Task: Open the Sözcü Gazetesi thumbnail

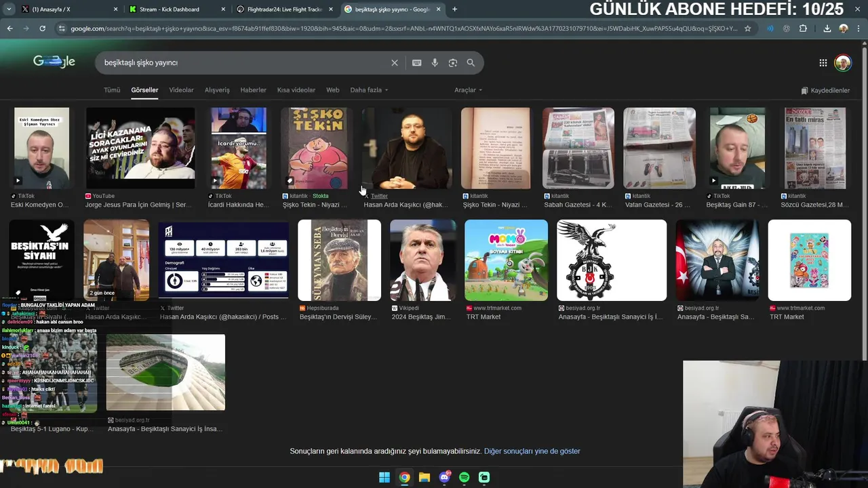Action: pos(815,148)
